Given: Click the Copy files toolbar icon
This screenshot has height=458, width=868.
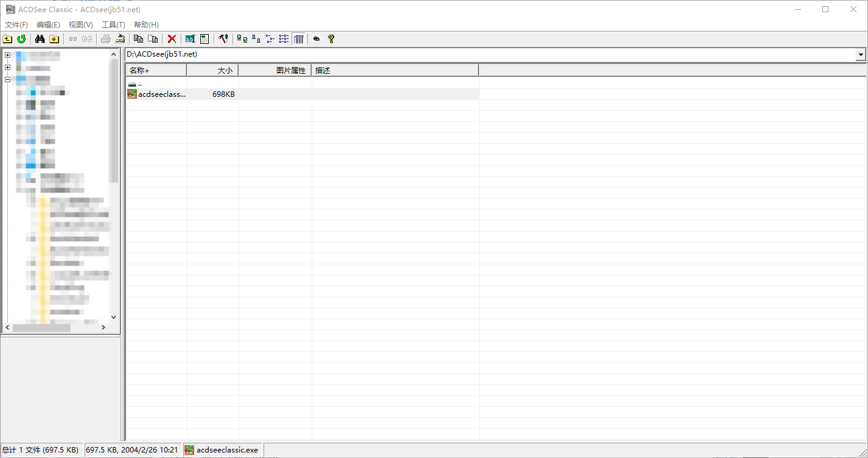Looking at the screenshot, I should click(x=138, y=39).
